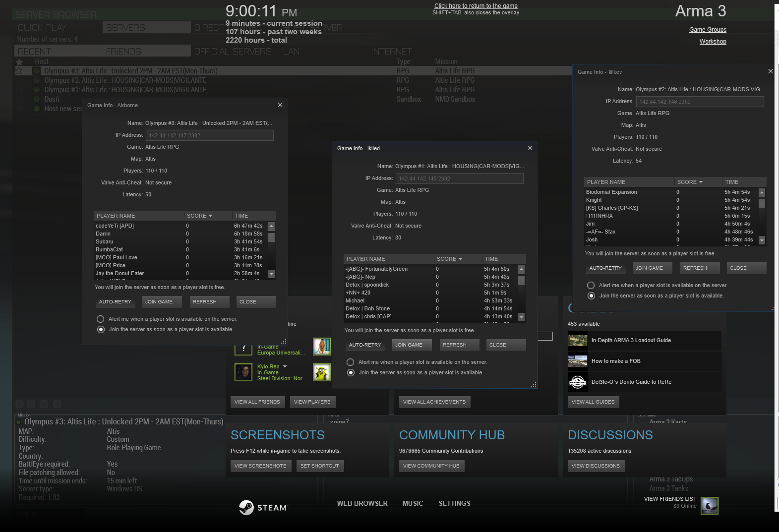Expand the dropdown arrow next to Kylo Ren
Viewport: 779px width, 532px height.
coord(285,366)
